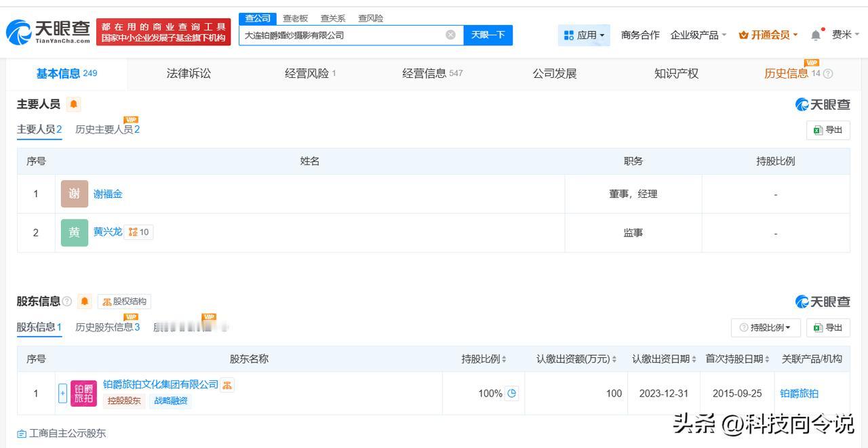Image resolution: width=868 pixels, height=448 pixels.
Task: Click the 商务合作 link
Action: click(x=640, y=35)
